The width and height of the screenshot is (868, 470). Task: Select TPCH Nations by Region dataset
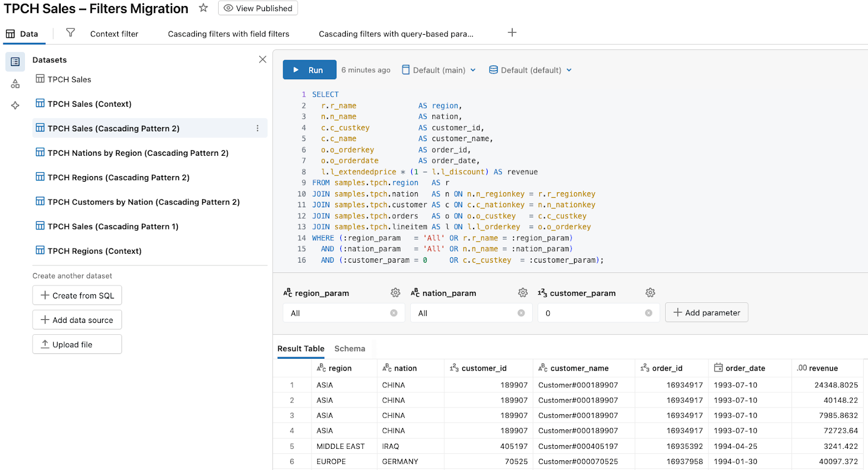pyautogui.click(x=150, y=153)
